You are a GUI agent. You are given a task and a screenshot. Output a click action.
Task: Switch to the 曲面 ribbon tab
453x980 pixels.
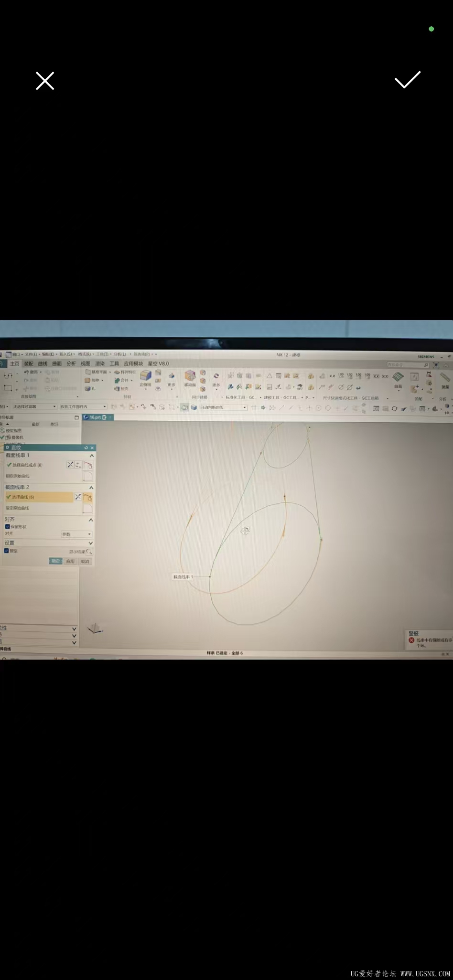(57, 363)
